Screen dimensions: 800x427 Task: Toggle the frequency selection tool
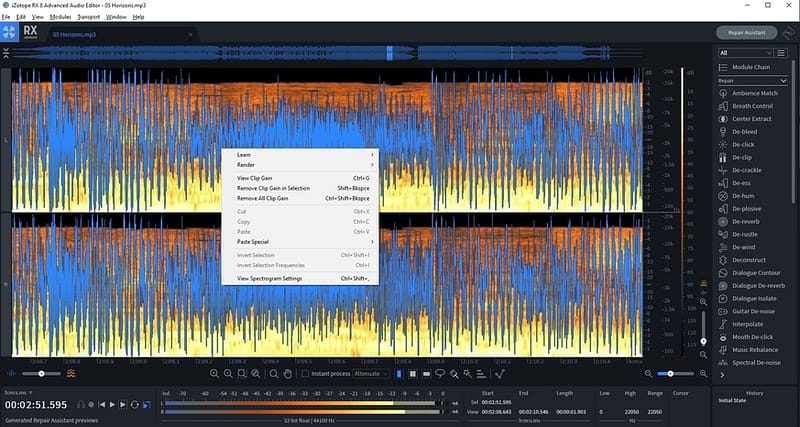[426, 374]
